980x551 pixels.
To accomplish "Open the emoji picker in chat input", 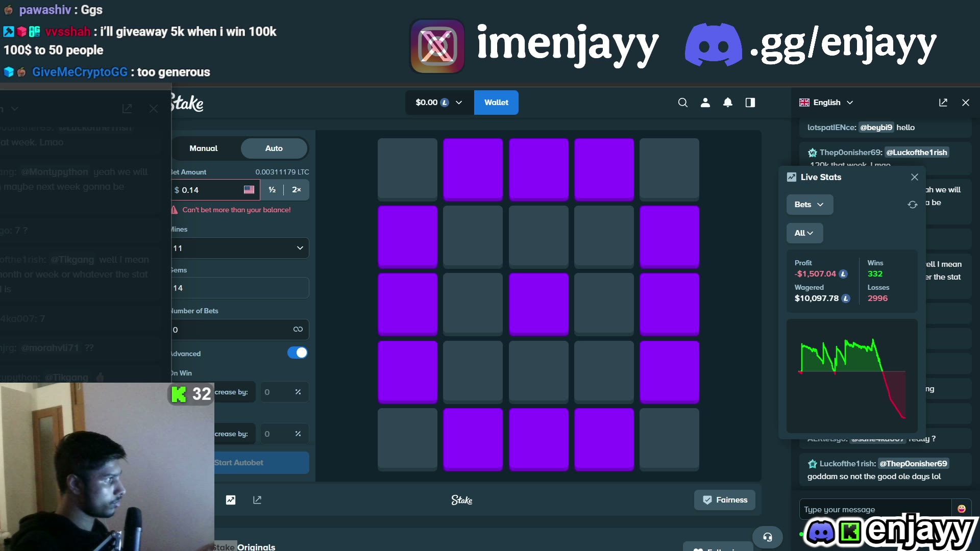I will point(962,509).
